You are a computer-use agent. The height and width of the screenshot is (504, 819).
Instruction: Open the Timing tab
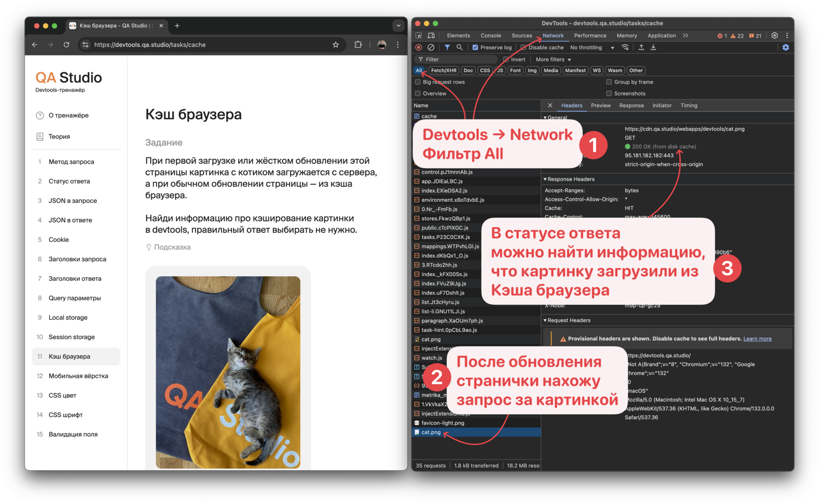coord(689,105)
